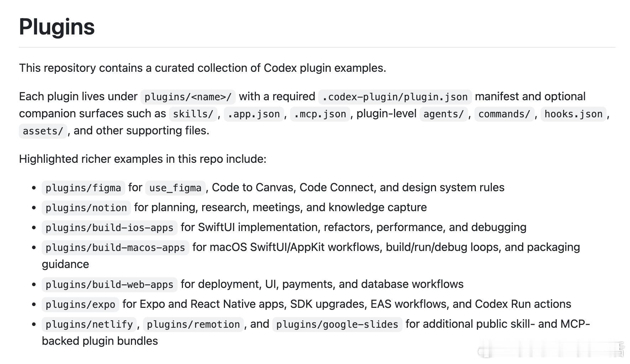Click the Plugins page heading
Image resolution: width=630 pixels, height=364 pixels.
[x=57, y=27]
